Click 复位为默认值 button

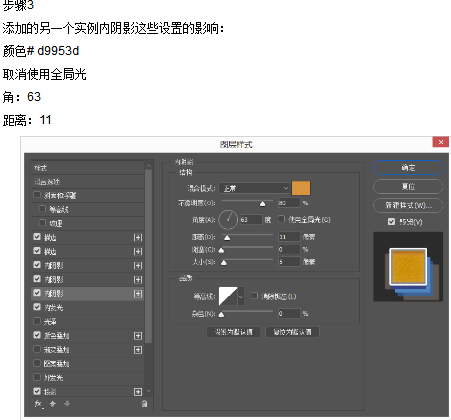coord(292,332)
